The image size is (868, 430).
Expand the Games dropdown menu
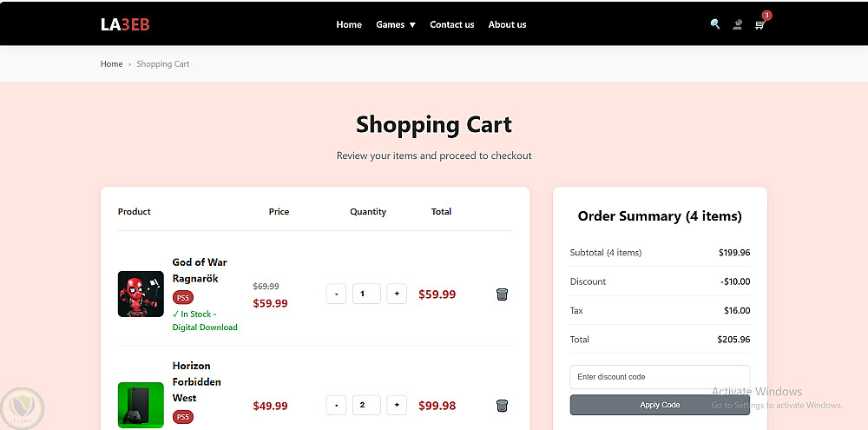coord(396,24)
